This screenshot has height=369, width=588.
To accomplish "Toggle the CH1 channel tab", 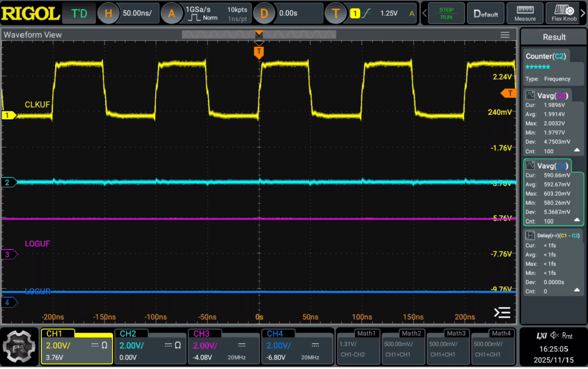I will click(x=55, y=333).
